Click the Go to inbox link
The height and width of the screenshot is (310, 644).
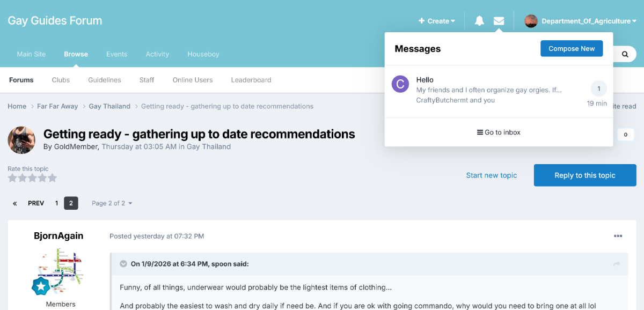click(499, 132)
